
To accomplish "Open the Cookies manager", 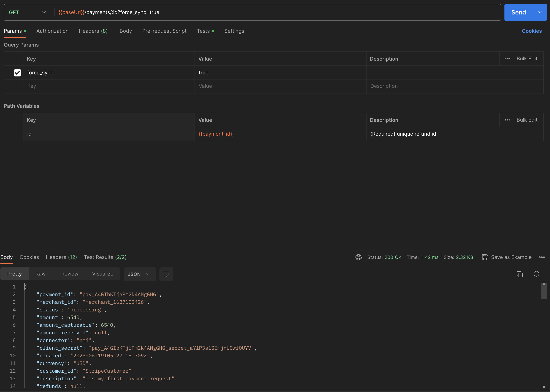I will click(532, 31).
